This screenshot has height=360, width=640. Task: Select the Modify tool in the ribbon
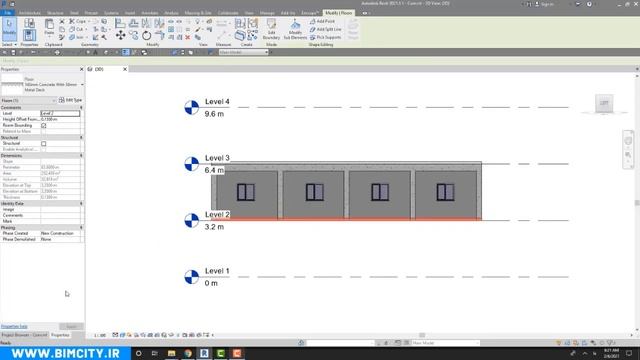click(x=9, y=29)
